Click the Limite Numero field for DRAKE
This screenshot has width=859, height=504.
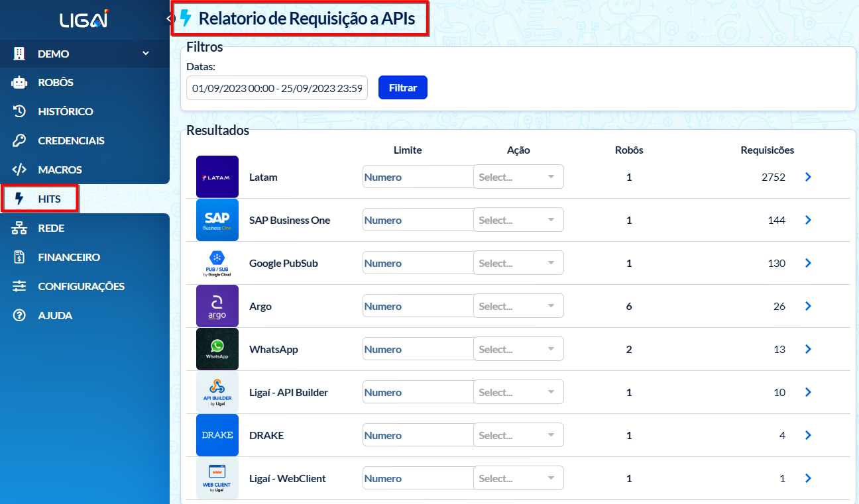pyautogui.click(x=419, y=435)
